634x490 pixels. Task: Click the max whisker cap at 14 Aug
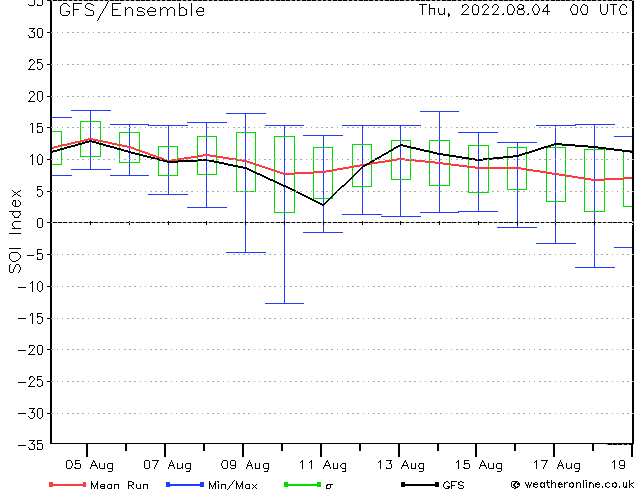(440, 111)
